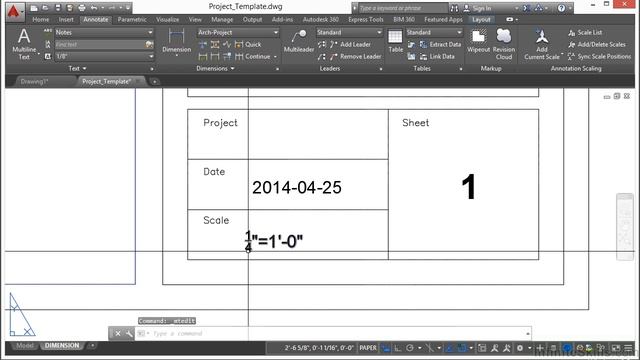Screen dimensions: 640x360
Task: Start the Multileader tool
Action: coord(299,41)
